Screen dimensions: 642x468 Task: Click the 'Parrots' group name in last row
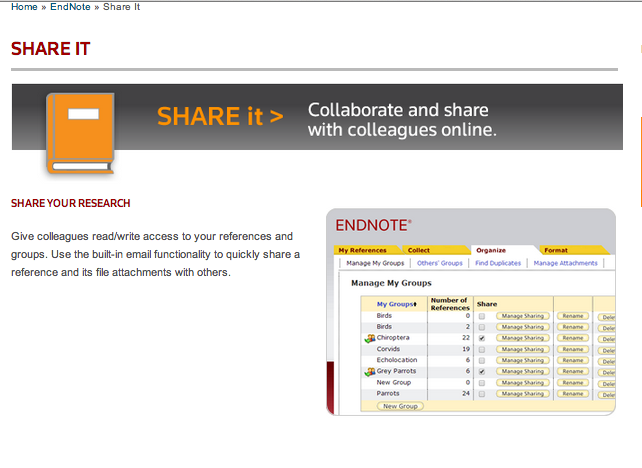pyautogui.click(x=388, y=393)
